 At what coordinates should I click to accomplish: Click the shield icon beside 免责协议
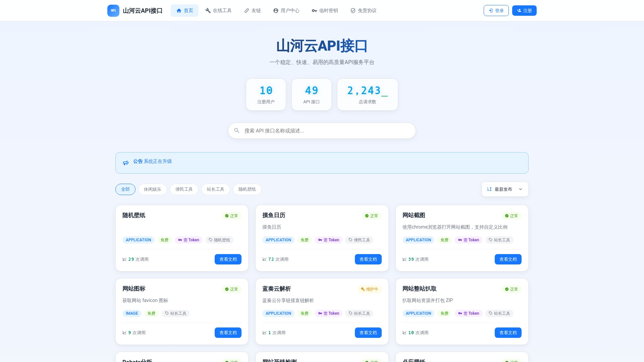point(353,11)
